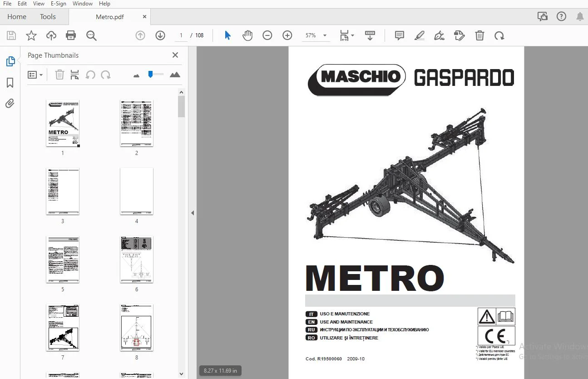588x379 pixels.
Task: Rotate pages counterclockwise in thumbnails panel
Action: (x=90, y=75)
